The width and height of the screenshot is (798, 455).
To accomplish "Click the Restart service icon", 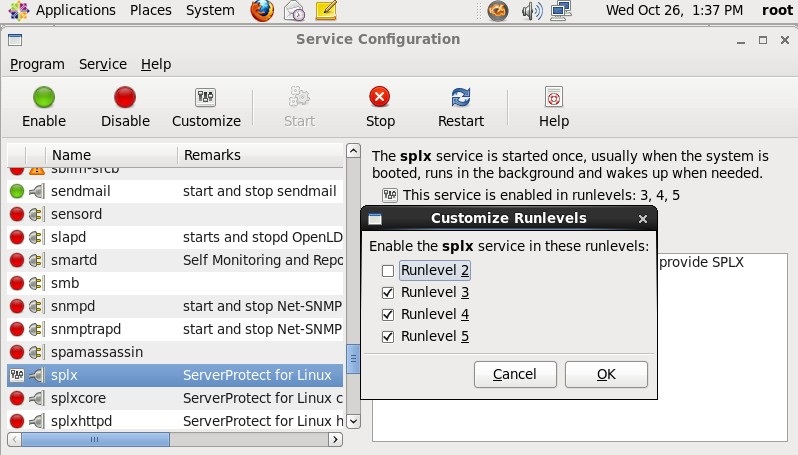I will tap(461, 98).
